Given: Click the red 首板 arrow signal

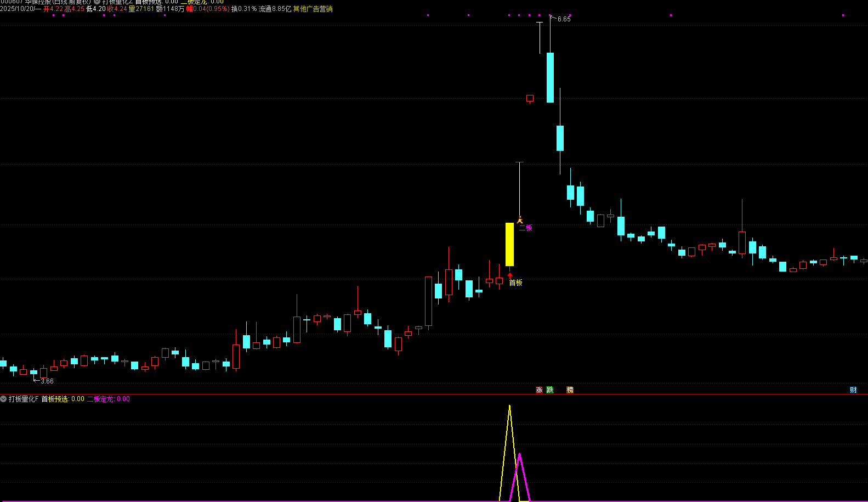Looking at the screenshot, I should 510,275.
